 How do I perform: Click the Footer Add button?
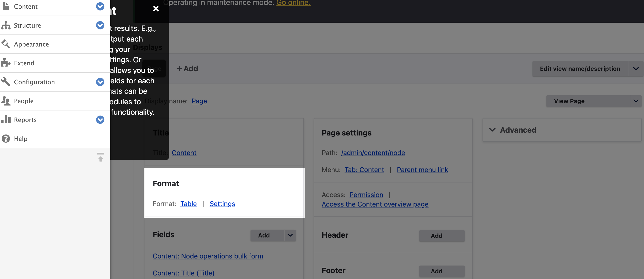[x=442, y=271]
